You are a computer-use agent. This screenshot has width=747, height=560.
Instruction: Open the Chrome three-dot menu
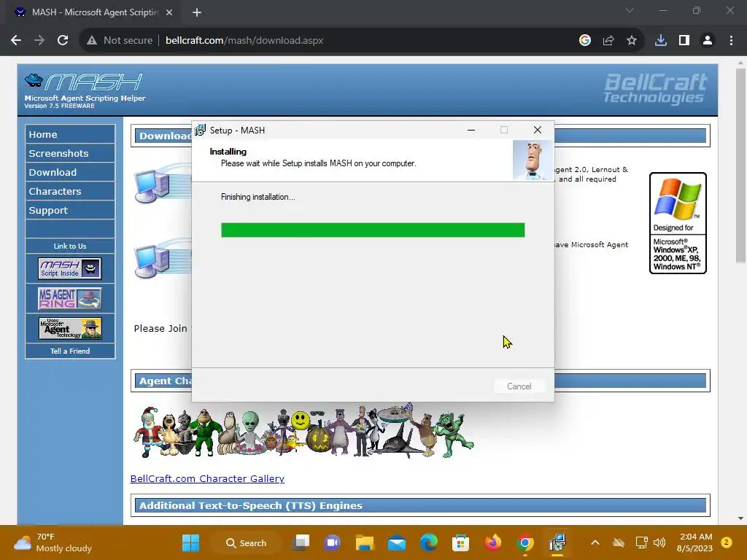[731, 41]
